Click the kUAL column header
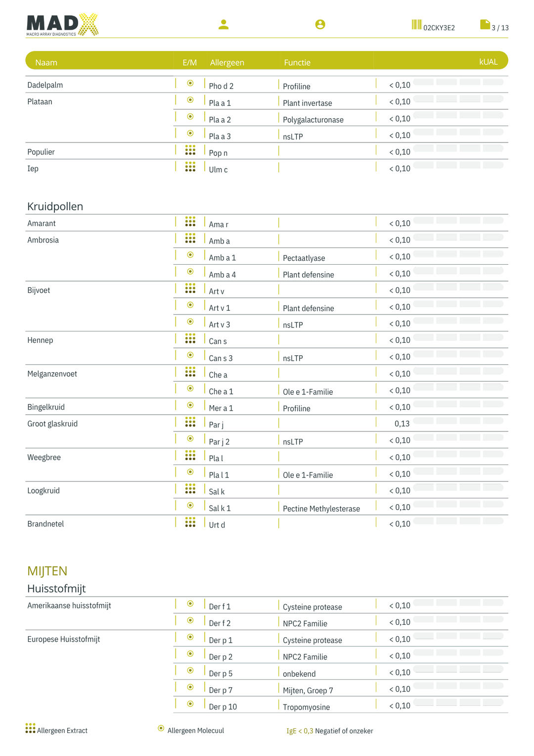534x756 pixels. 488,62
